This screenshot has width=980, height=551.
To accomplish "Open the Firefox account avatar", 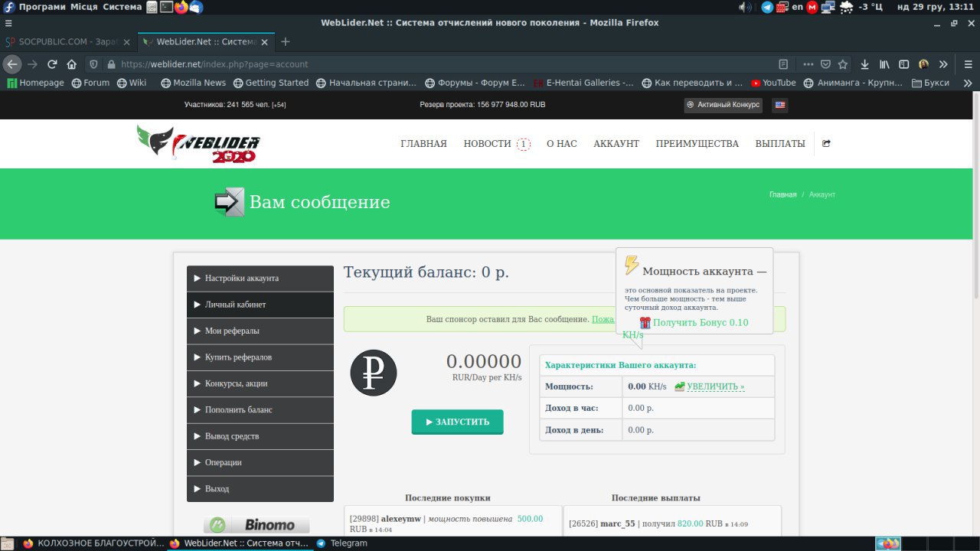I will [x=924, y=64].
